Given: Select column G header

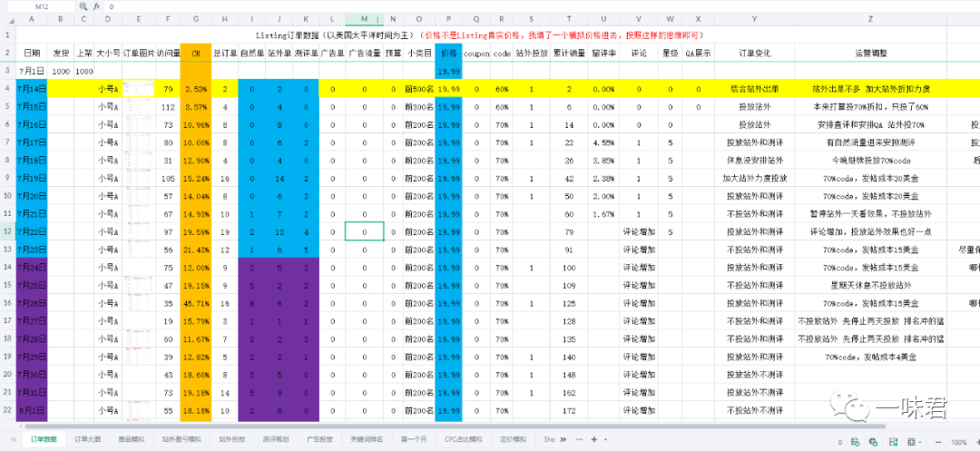Looking at the screenshot, I should click(x=196, y=18).
